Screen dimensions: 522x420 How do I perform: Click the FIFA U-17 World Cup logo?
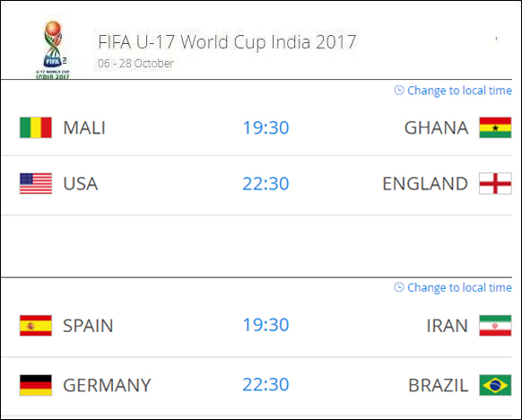point(53,49)
